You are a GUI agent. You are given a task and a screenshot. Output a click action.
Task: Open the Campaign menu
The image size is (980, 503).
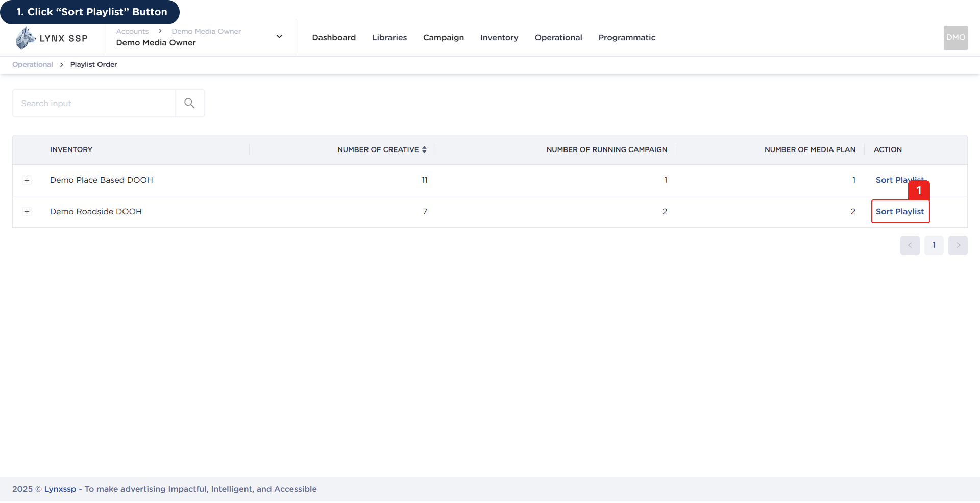pos(444,38)
